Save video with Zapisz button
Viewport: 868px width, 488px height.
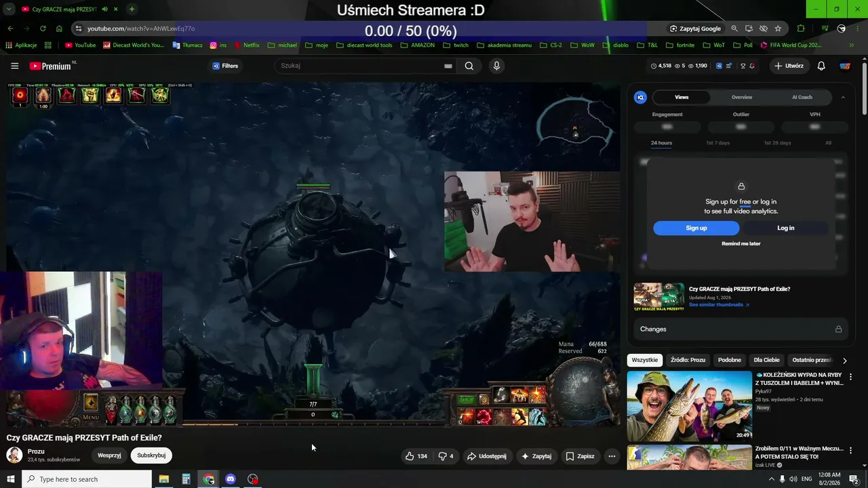click(580, 456)
